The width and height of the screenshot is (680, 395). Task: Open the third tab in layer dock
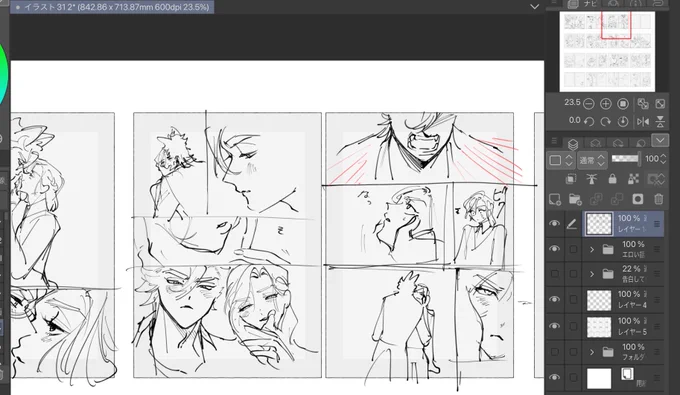tap(618, 143)
